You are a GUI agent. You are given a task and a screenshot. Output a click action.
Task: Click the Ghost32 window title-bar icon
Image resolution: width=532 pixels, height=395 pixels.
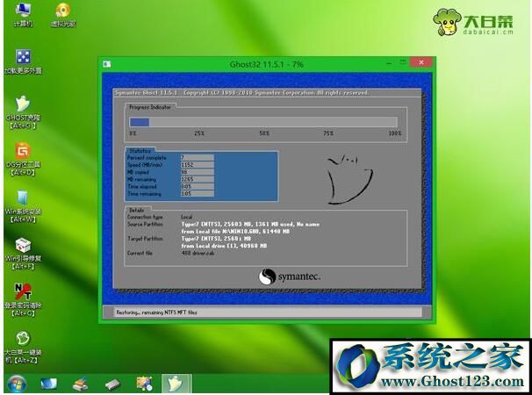pos(107,64)
